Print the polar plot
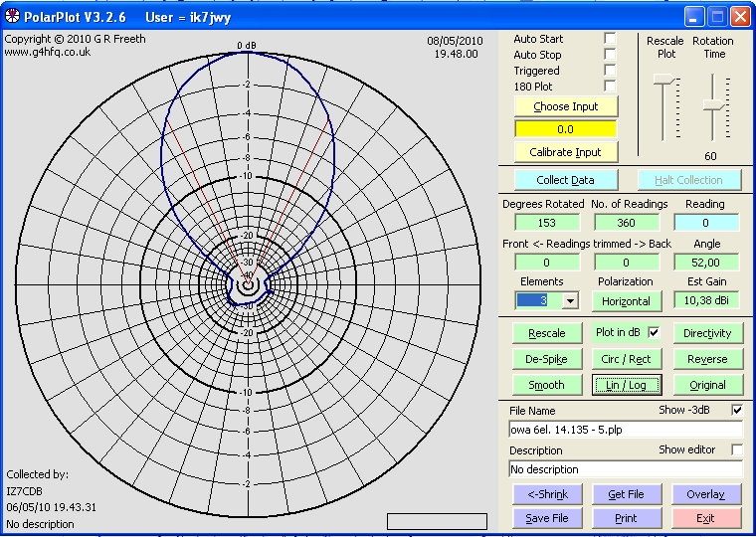This screenshot has height=537, width=756. (x=627, y=518)
